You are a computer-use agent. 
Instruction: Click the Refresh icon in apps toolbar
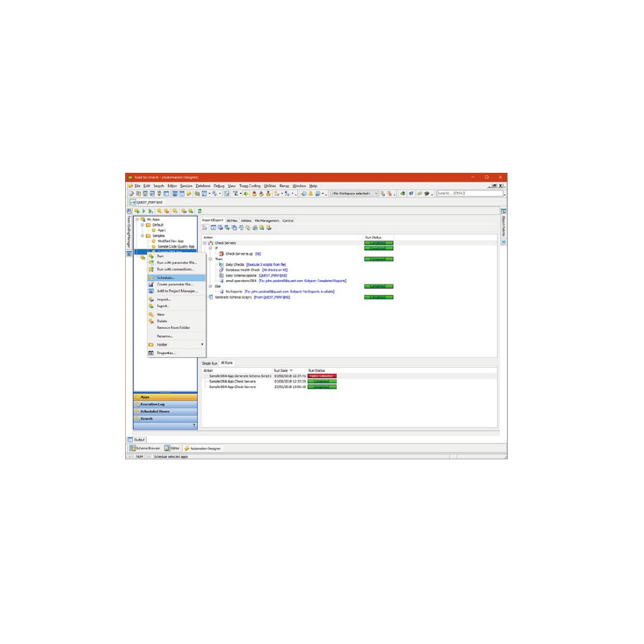pyautogui.click(x=200, y=210)
